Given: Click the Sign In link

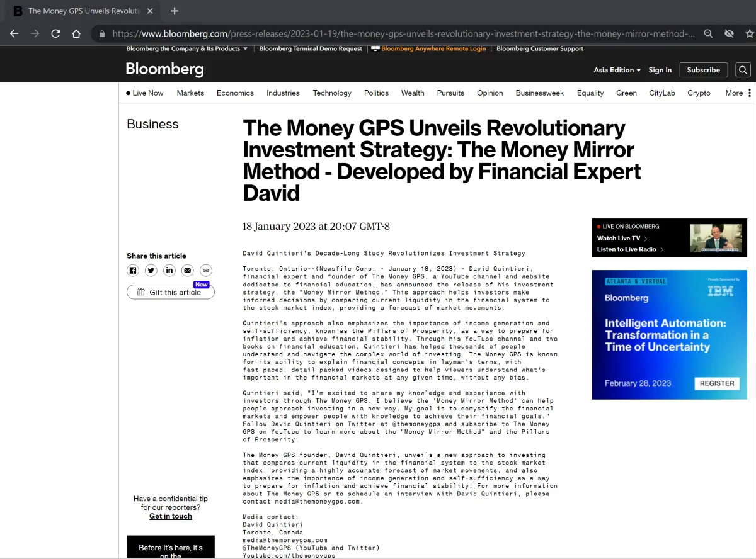Looking at the screenshot, I should tap(660, 70).
